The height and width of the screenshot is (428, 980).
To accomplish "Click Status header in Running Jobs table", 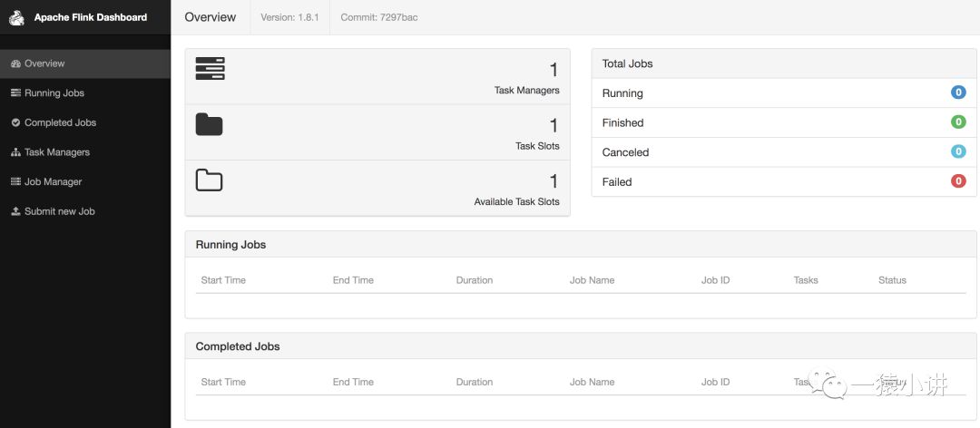I will coord(892,280).
